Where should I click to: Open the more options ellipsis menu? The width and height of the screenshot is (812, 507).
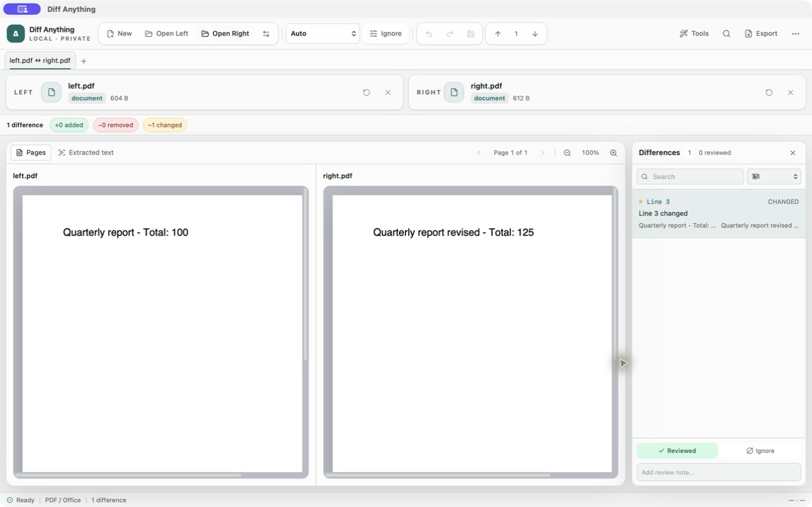pos(795,34)
